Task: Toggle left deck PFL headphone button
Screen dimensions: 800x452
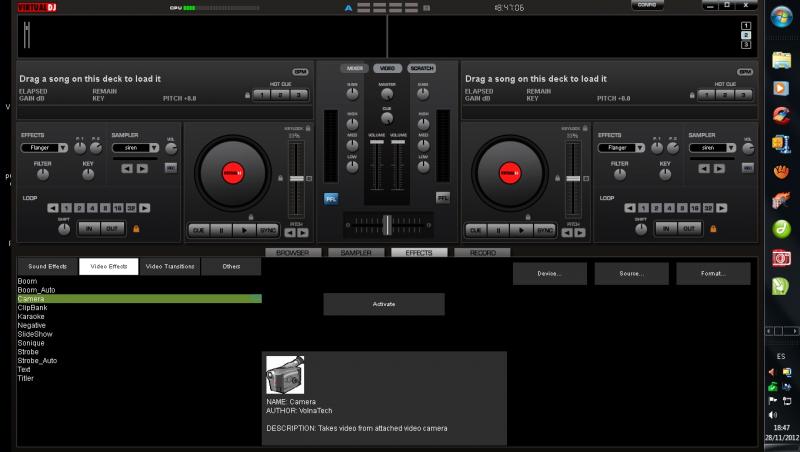Action: tap(331, 199)
